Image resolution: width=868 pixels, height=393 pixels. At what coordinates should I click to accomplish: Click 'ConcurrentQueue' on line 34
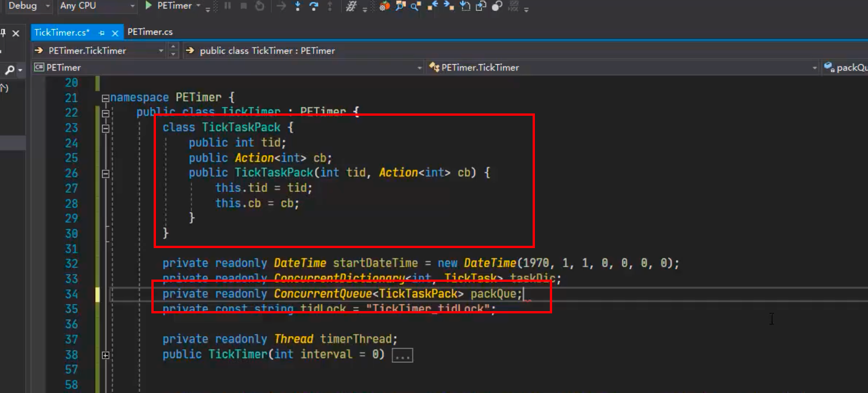click(323, 294)
